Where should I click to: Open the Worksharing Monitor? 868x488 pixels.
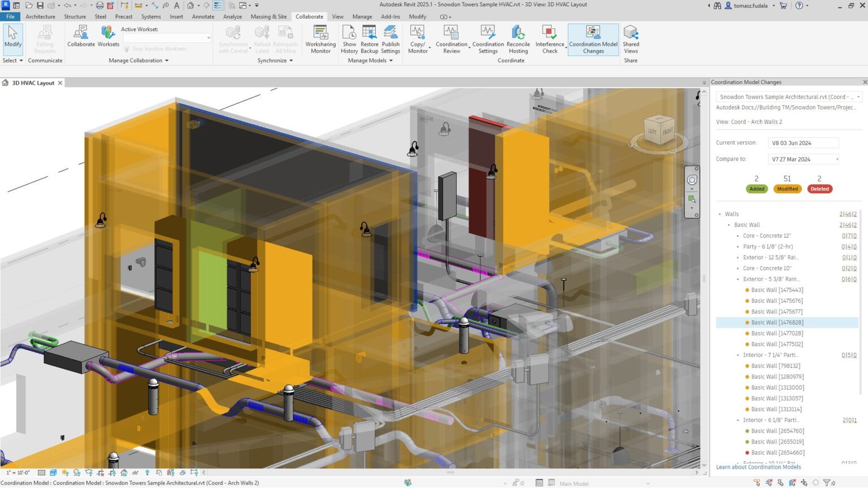pos(320,38)
